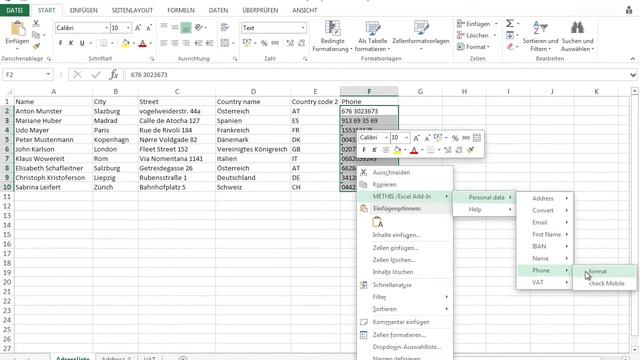The image size is (640, 360).
Task: Click Sortieren und Filtern icon
Action: (x=540, y=28)
